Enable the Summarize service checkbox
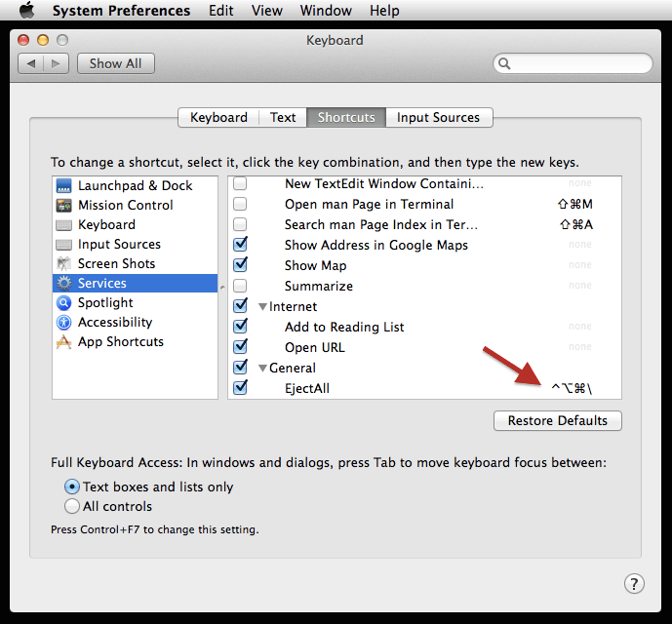Image resolution: width=672 pixels, height=624 pixels. pyautogui.click(x=240, y=286)
